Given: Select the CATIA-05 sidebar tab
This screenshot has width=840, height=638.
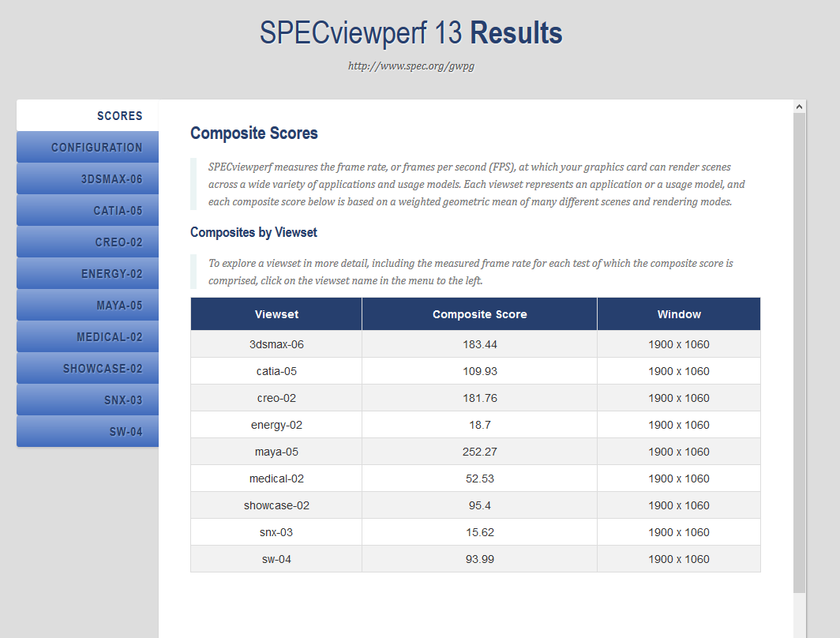Looking at the screenshot, I should 118,211.
